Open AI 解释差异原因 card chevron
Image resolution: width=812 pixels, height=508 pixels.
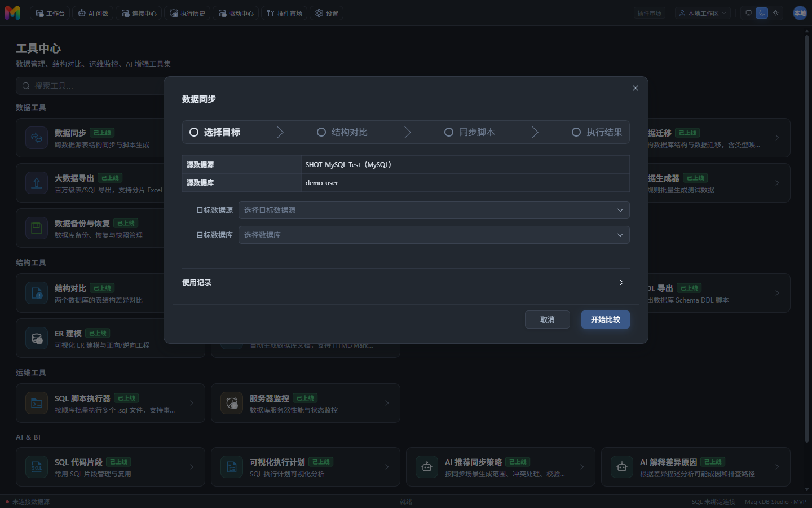tap(777, 467)
